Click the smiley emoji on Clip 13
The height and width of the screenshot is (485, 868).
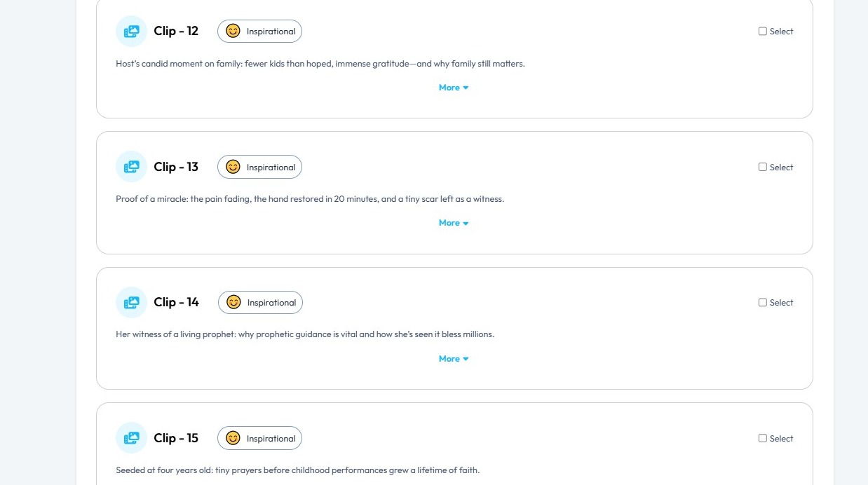[233, 167]
